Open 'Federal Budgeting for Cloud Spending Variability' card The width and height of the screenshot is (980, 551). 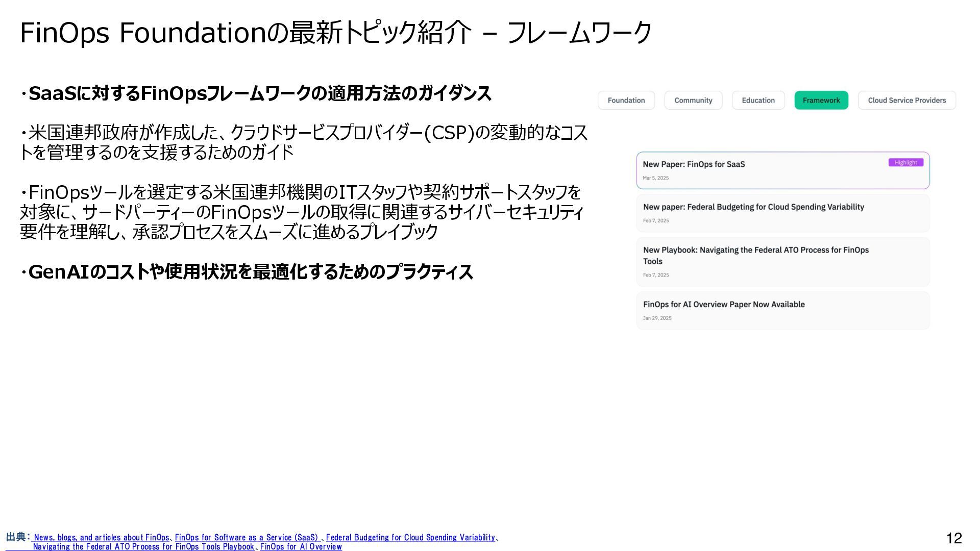point(783,213)
